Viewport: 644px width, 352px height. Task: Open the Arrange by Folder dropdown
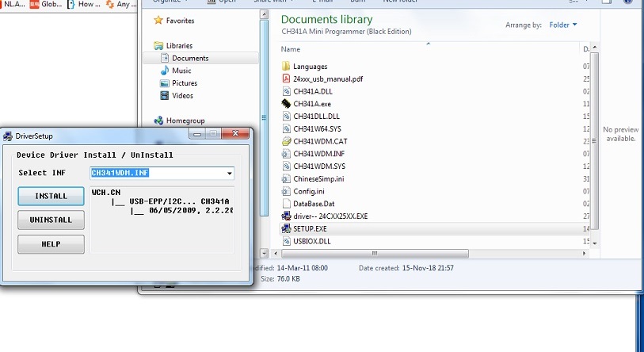click(x=563, y=25)
